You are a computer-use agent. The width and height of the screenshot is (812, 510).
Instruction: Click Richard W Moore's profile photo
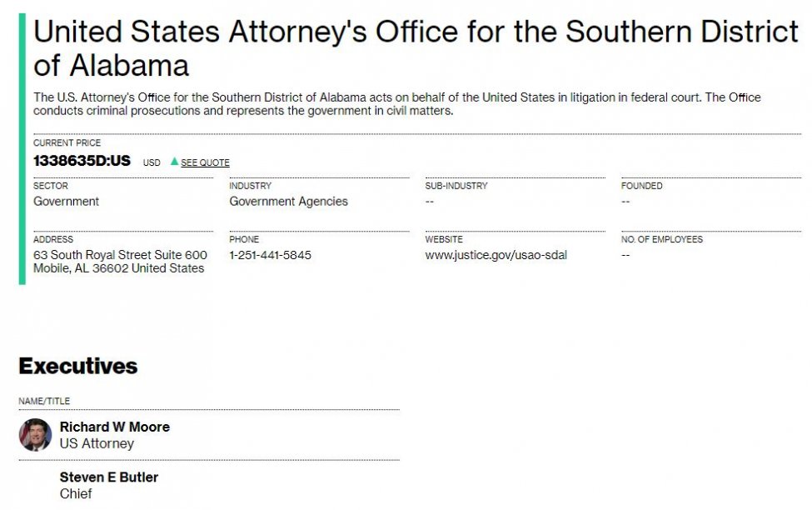(x=35, y=435)
